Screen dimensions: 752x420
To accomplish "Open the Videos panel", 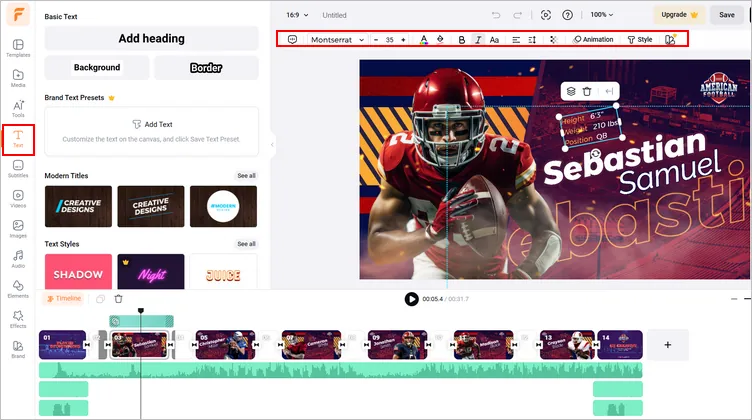I will pos(18,199).
